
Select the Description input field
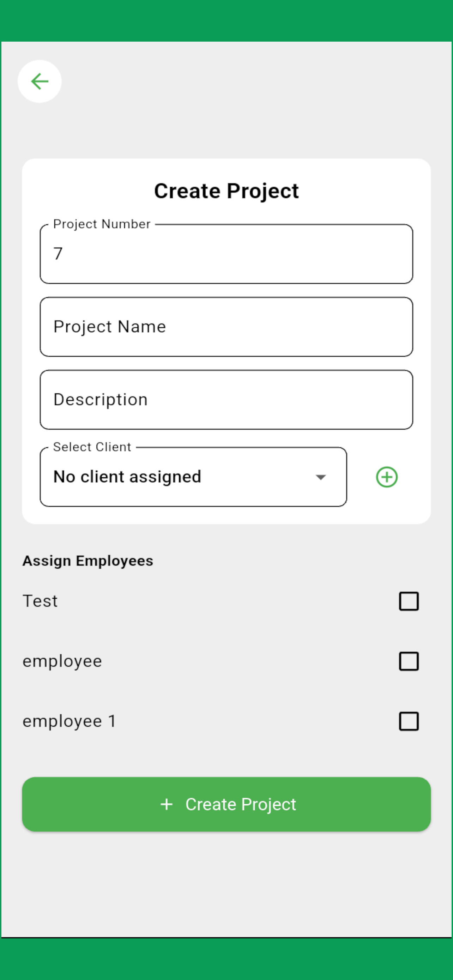point(226,400)
